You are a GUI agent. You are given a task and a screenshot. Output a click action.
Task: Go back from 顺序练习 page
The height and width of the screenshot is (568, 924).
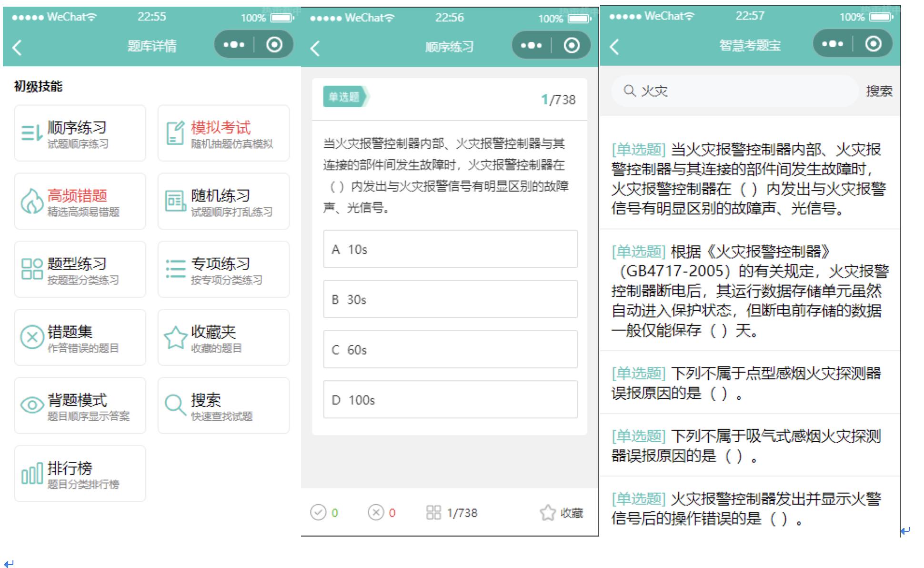pyautogui.click(x=314, y=47)
